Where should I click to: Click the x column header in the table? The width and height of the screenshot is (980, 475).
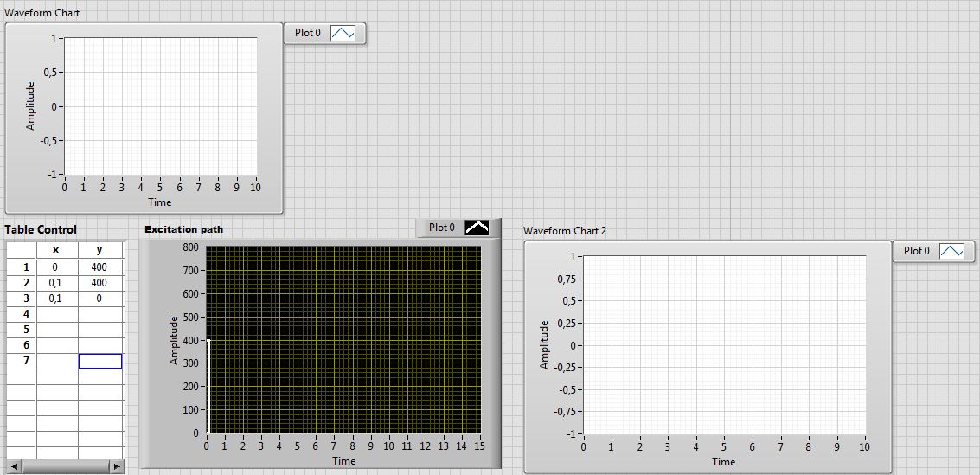(x=56, y=250)
